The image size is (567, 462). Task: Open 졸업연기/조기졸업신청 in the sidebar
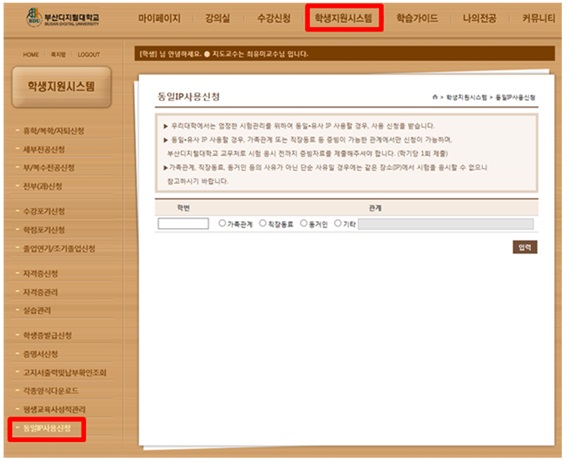(x=59, y=248)
